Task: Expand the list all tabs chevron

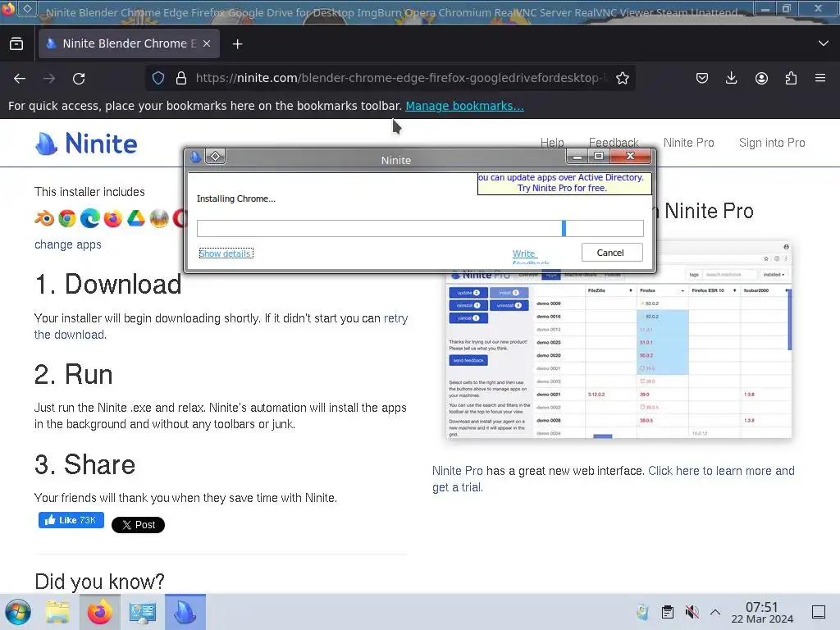Action: (x=824, y=43)
